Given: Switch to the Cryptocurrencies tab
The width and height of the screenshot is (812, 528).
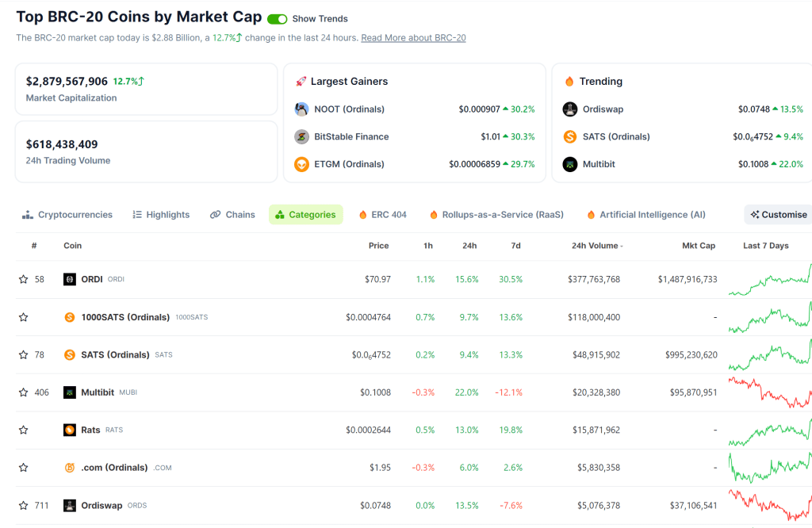Looking at the screenshot, I should tap(67, 215).
